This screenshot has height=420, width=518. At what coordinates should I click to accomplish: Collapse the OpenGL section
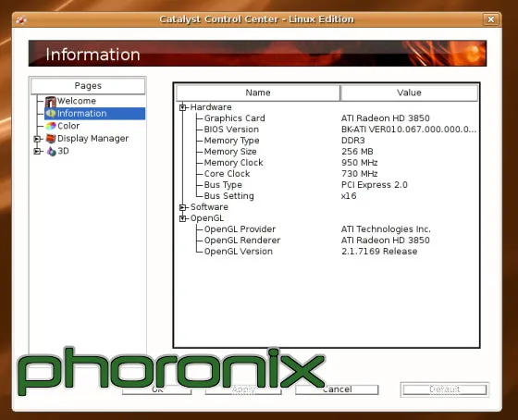[182, 218]
